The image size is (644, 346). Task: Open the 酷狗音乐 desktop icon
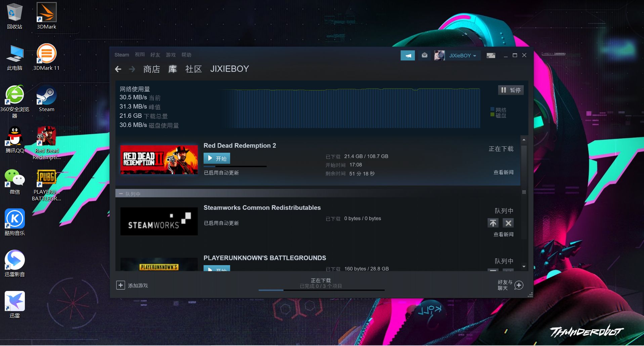tap(14, 222)
